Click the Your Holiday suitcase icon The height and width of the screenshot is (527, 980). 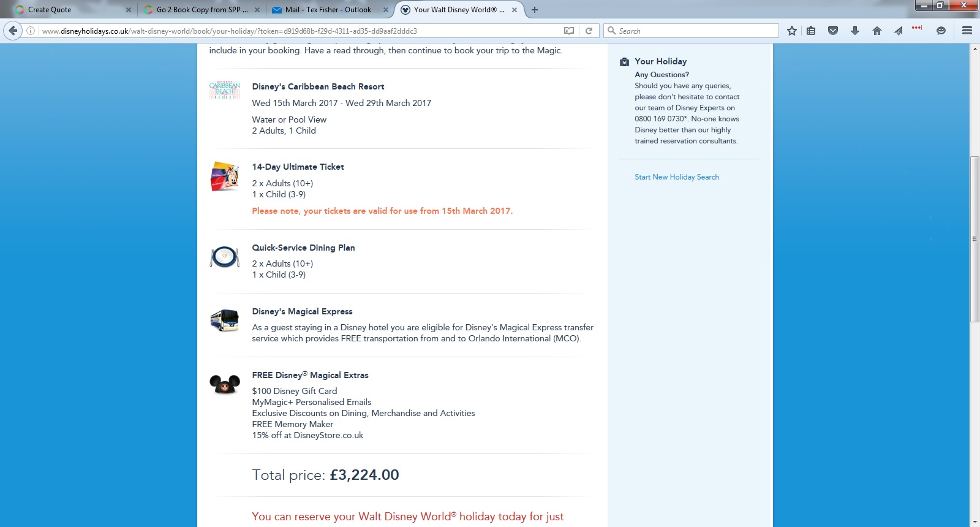click(x=624, y=62)
